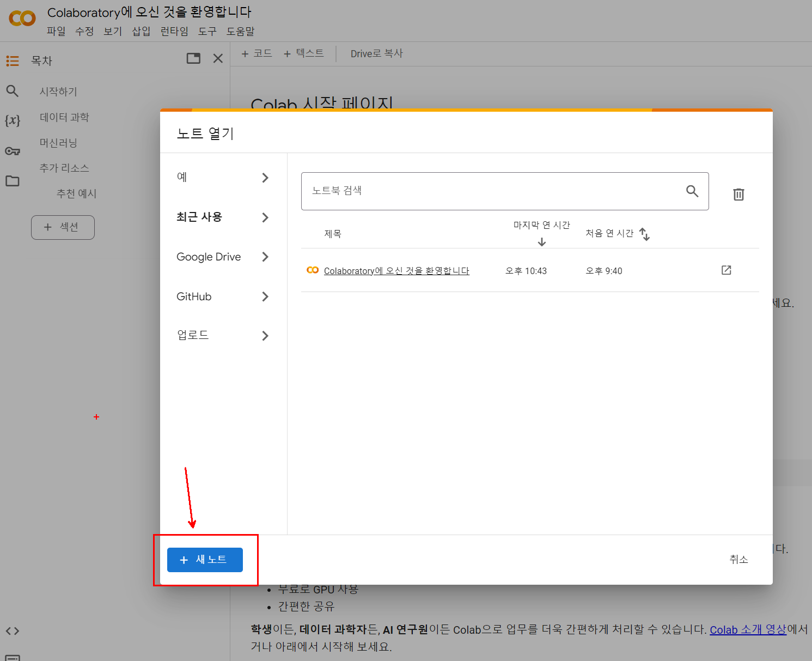Create a new note with 새 노트
This screenshot has height=661, width=812.
(205, 560)
